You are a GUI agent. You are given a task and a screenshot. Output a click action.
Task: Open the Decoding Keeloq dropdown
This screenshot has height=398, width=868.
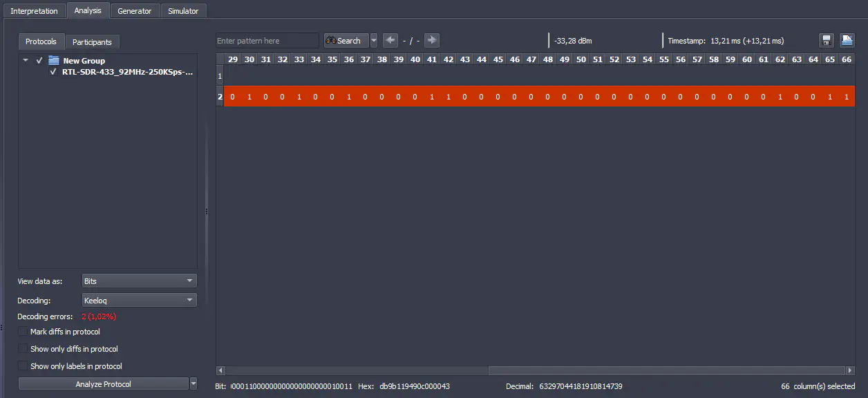pos(139,301)
